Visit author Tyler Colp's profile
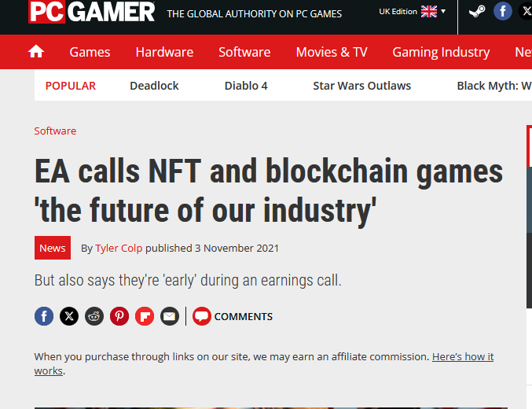 coord(119,248)
